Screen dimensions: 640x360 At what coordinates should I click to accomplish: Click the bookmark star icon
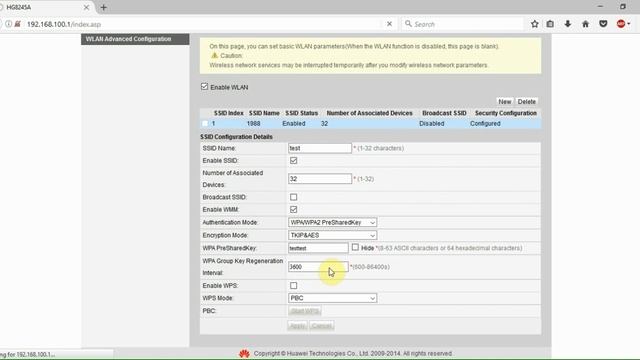(534, 24)
